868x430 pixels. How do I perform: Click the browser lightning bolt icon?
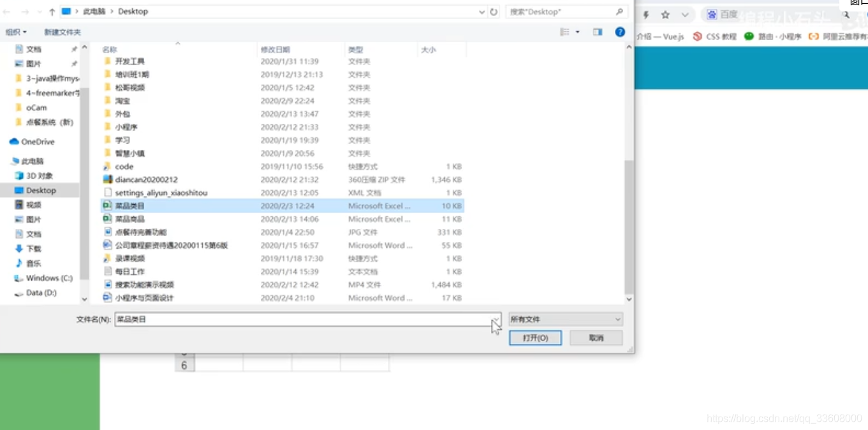tap(646, 15)
